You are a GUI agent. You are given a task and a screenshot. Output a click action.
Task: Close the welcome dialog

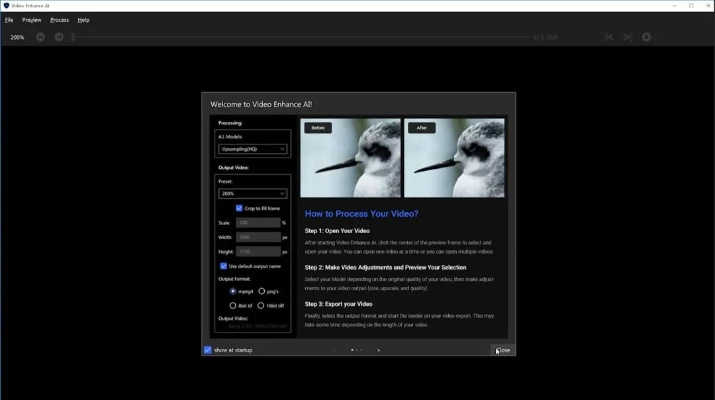501,350
